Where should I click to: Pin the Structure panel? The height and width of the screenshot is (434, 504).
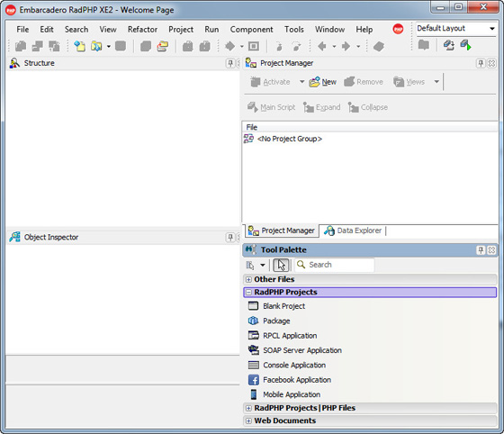(230, 63)
